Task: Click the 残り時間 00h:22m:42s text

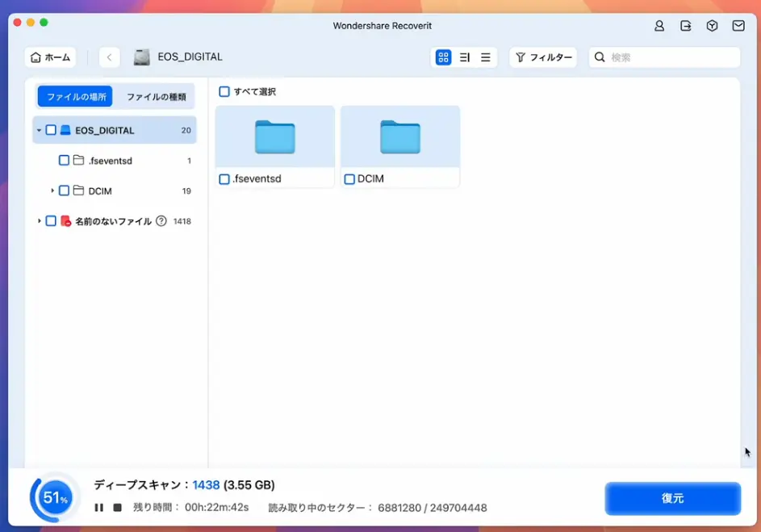Action: coord(190,507)
